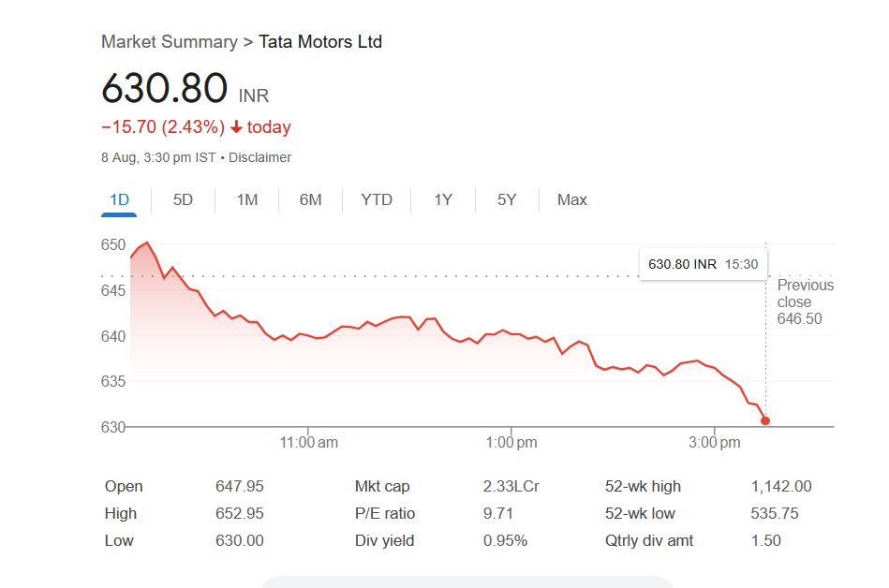This screenshot has height=588, width=889.
Task: Open the Disclaimer link
Action: (x=259, y=157)
